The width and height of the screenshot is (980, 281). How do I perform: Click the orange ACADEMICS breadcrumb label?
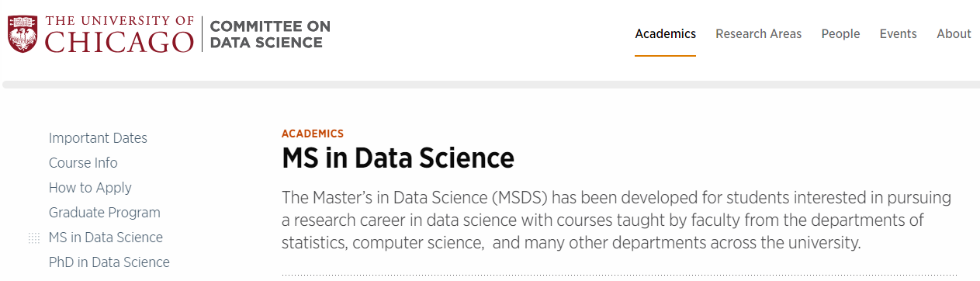pos(313,134)
